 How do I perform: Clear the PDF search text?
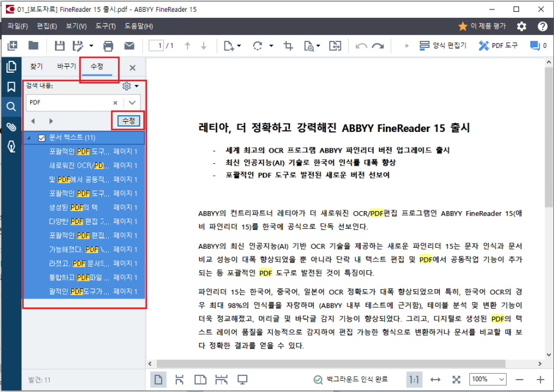[115, 103]
